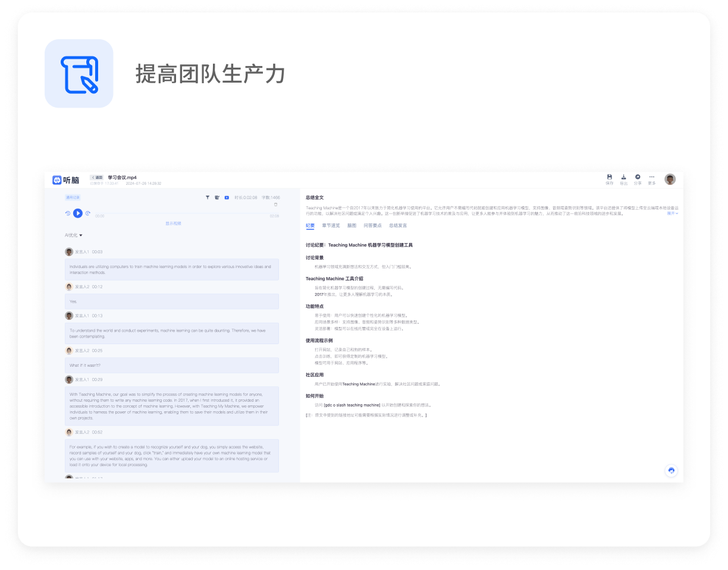Toggle the blue video icon

pyautogui.click(x=227, y=197)
